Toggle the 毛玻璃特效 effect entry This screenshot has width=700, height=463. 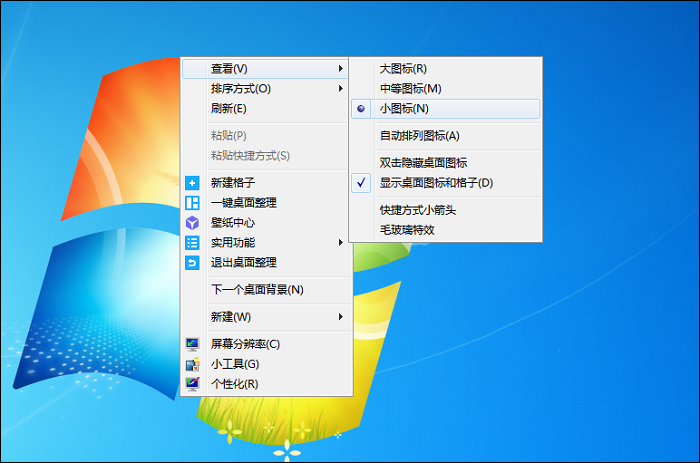click(x=407, y=230)
